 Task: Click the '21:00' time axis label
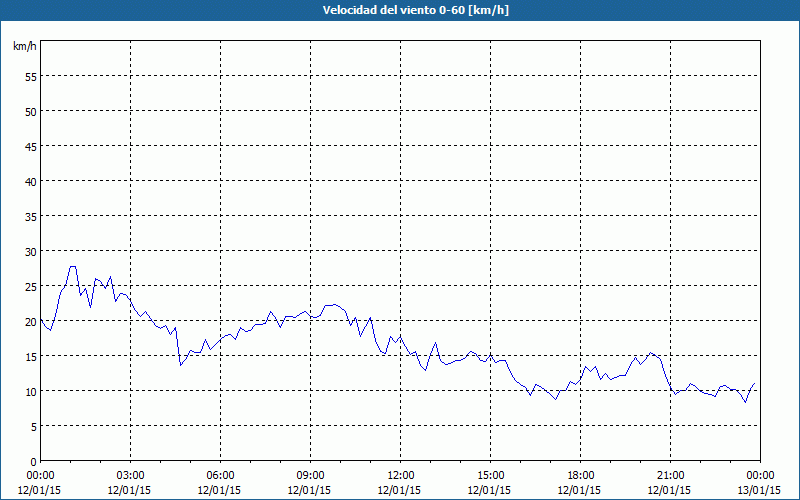(x=670, y=476)
